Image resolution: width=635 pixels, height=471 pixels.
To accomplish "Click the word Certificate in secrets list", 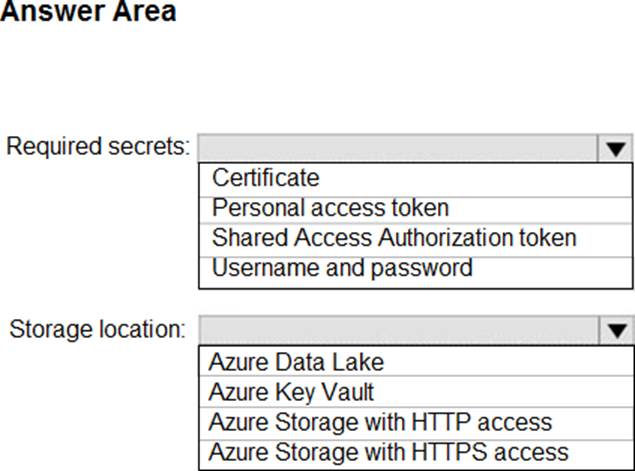I will [x=266, y=178].
